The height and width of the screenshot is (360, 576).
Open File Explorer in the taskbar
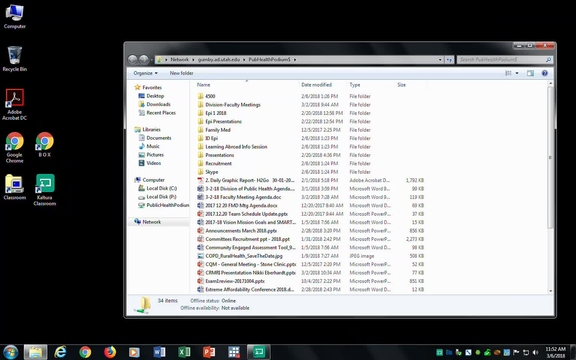coord(36,352)
